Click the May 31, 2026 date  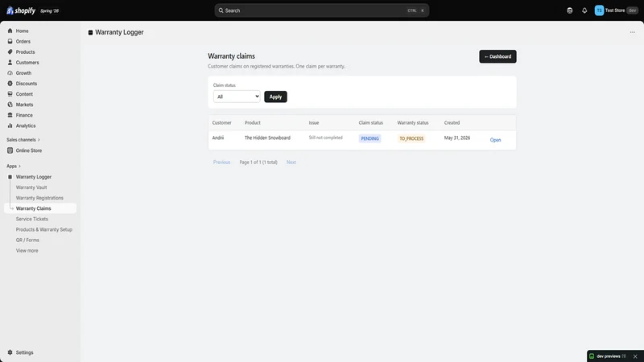[457, 138]
